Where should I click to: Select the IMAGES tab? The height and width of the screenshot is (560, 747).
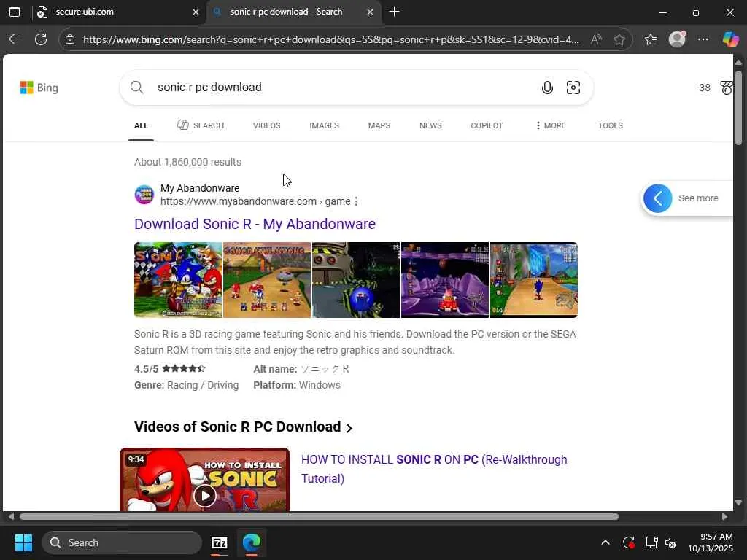(x=324, y=125)
